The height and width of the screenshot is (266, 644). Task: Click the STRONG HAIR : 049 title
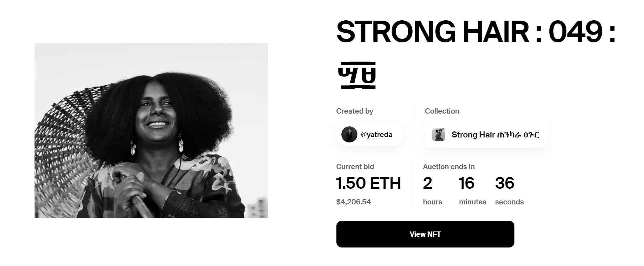pos(476,32)
